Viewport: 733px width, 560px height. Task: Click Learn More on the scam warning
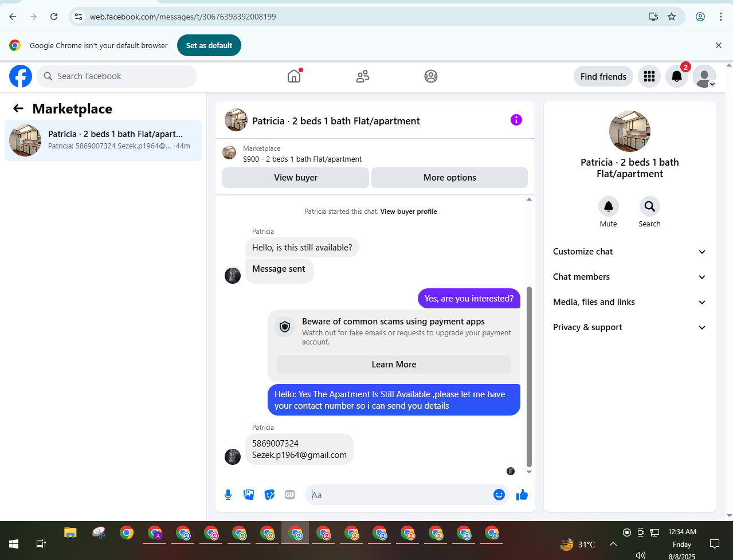coord(394,365)
